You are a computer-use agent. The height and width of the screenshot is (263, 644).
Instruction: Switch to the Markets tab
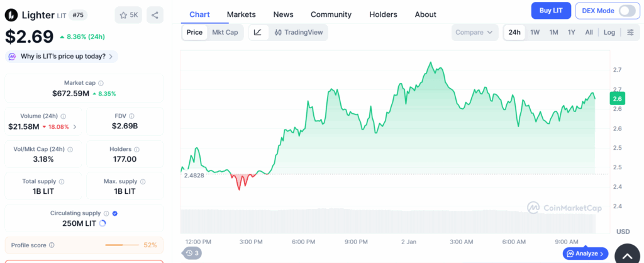coord(241,14)
